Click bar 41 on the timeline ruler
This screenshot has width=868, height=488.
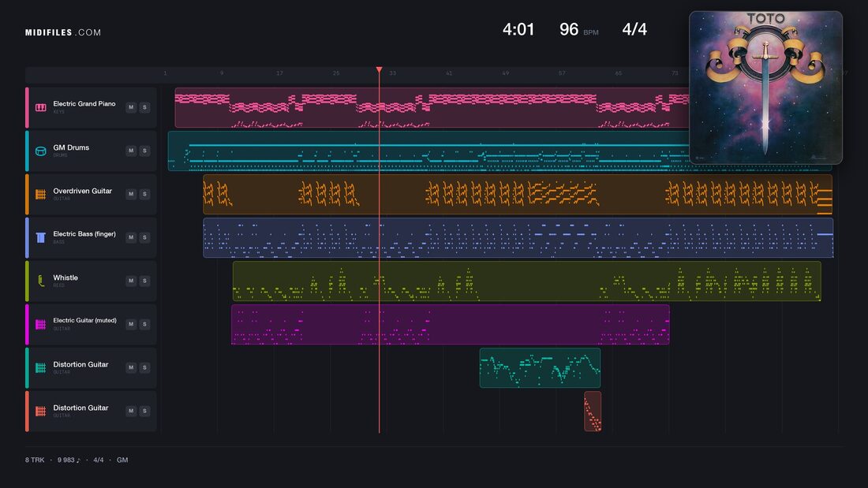click(449, 73)
